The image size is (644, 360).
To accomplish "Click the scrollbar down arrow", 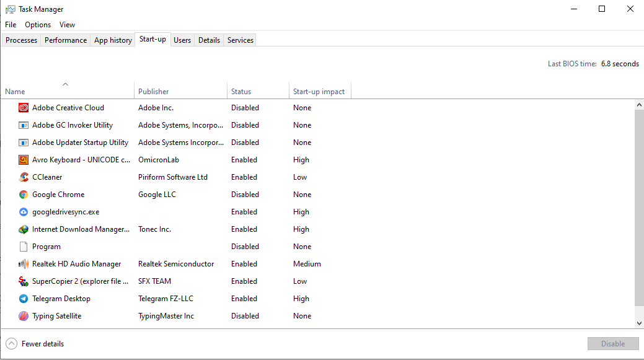I will tap(639, 323).
